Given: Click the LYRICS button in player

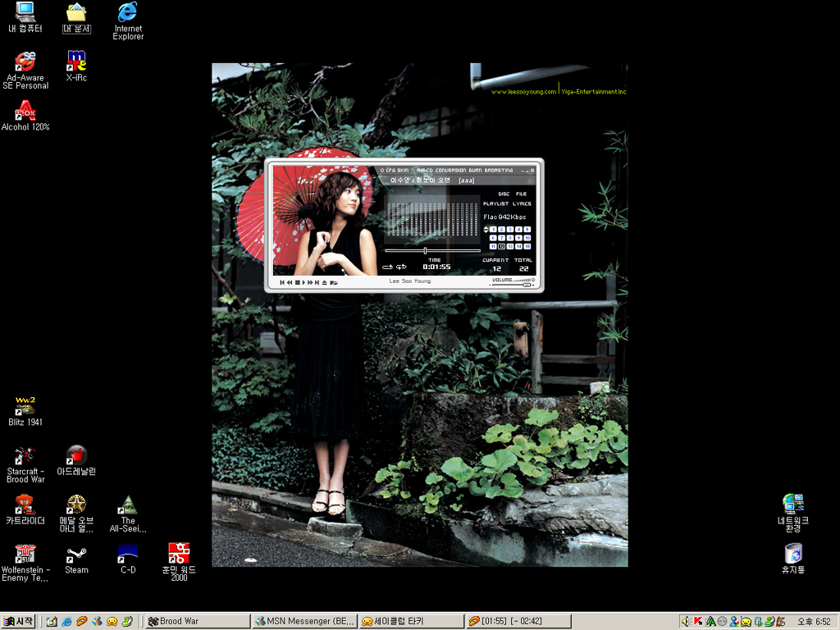Looking at the screenshot, I should 522,203.
